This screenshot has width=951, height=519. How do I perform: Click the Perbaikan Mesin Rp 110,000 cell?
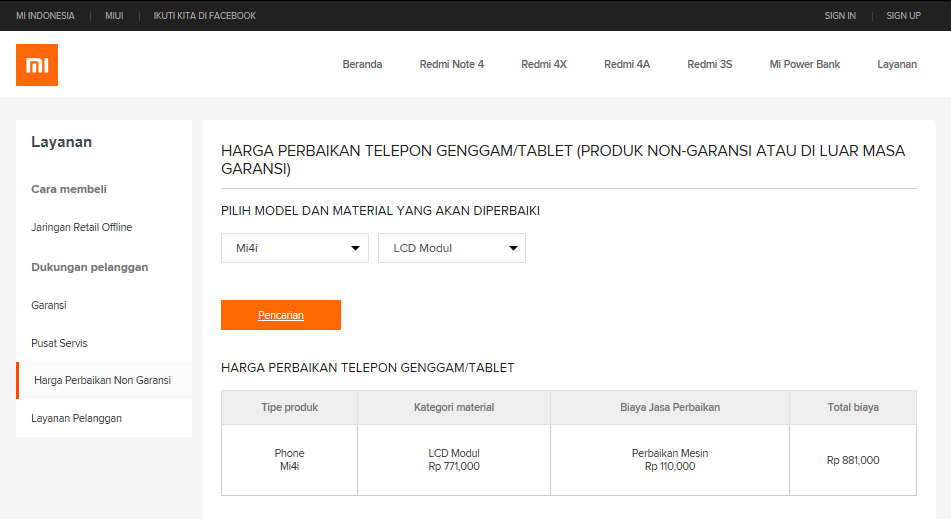670,460
